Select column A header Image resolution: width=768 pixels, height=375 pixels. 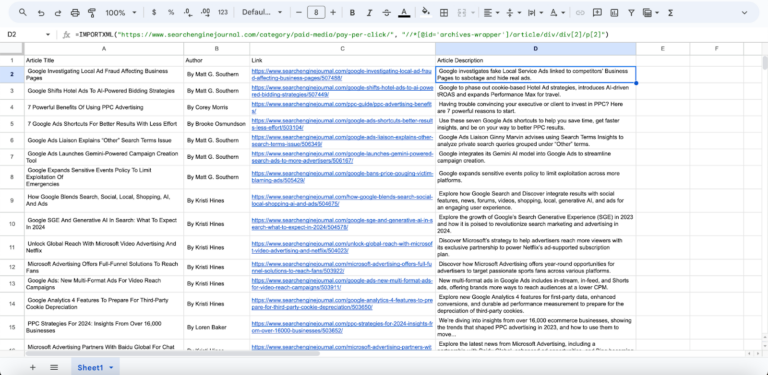pyautogui.click(x=104, y=48)
